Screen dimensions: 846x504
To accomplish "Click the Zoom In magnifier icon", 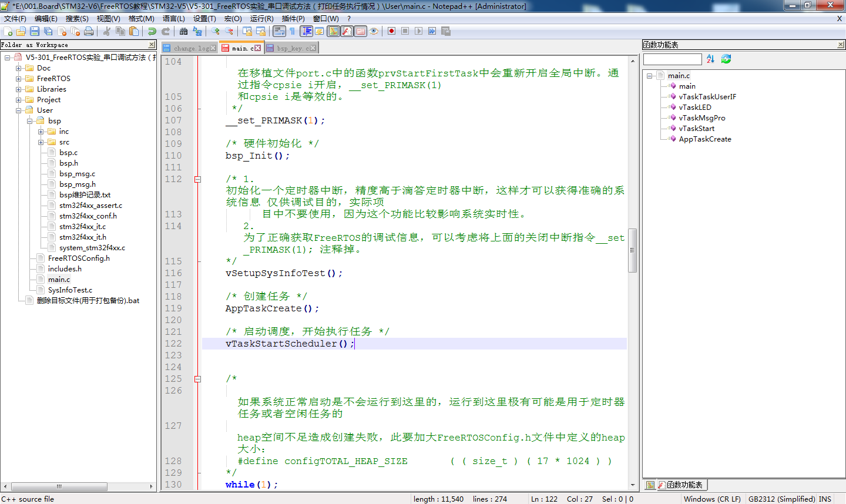I will (x=216, y=31).
